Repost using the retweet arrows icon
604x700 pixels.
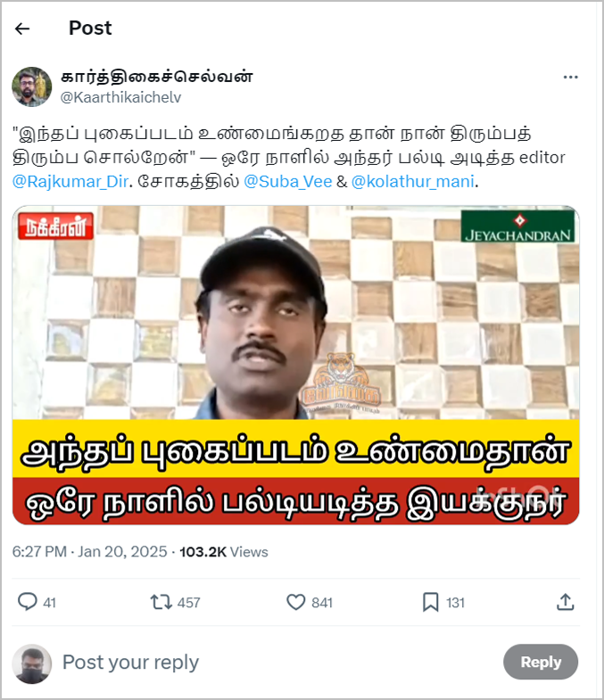[x=161, y=602]
